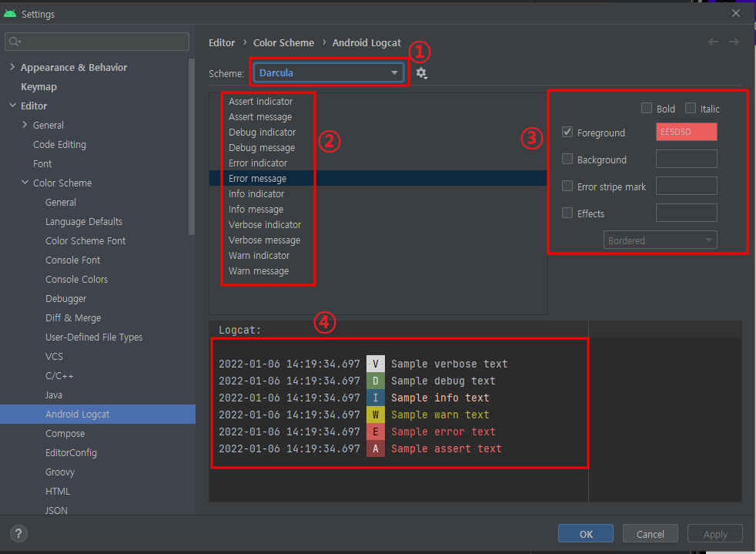Screen dimensions: 756x554
Task: Click the search magnifier icon in the search box
Action: (15, 42)
